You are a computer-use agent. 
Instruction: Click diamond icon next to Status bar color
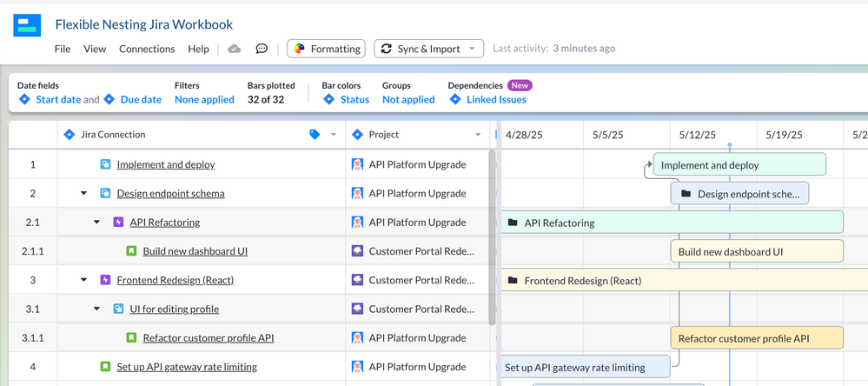tap(328, 100)
